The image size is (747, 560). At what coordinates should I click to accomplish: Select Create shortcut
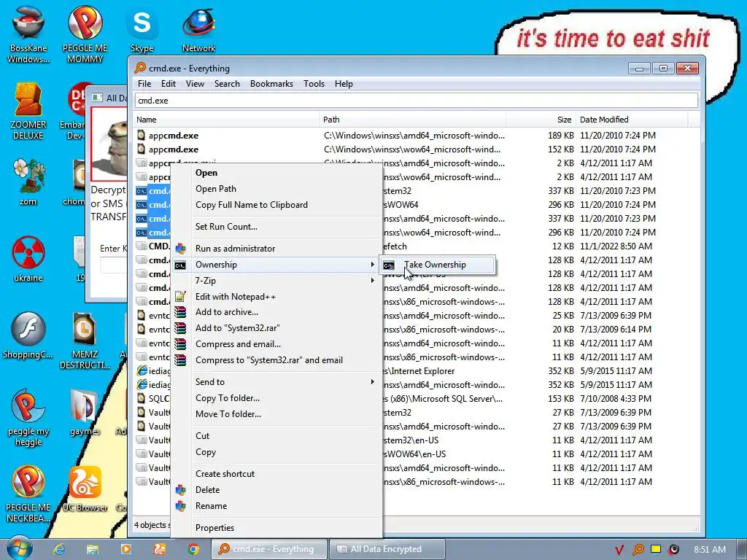tap(276, 474)
